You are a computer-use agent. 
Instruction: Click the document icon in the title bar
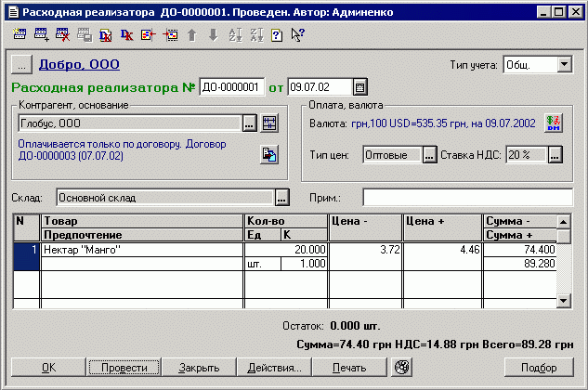pyautogui.click(x=14, y=12)
